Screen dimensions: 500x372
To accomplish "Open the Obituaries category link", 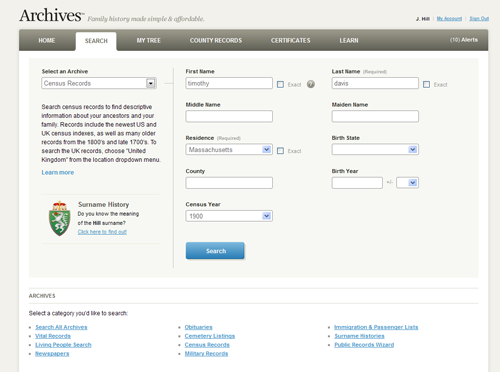I will point(199,327).
